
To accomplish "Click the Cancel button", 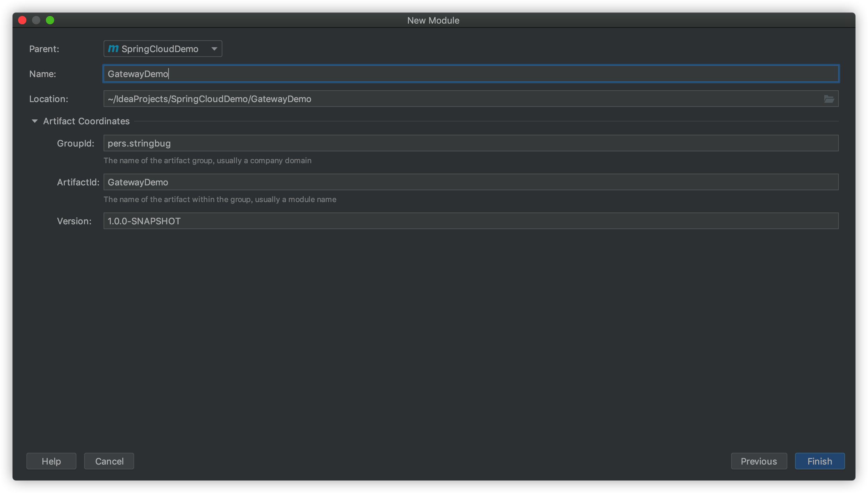I will [109, 461].
